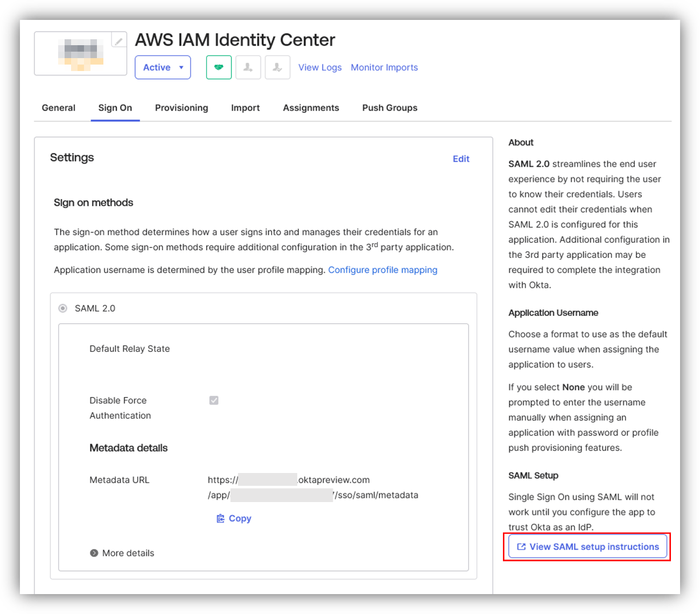Open the Provisioning tab
This screenshot has height=614, width=700.
coord(181,108)
